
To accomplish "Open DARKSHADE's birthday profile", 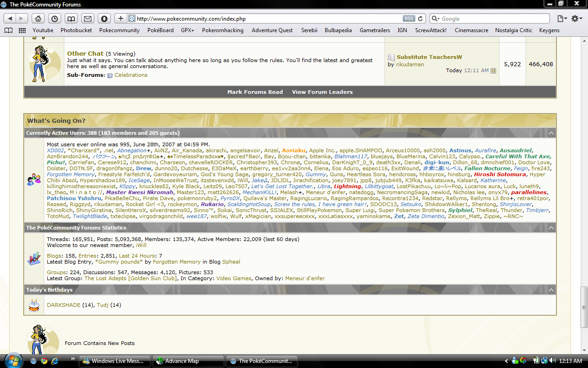I will [x=63, y=305].
